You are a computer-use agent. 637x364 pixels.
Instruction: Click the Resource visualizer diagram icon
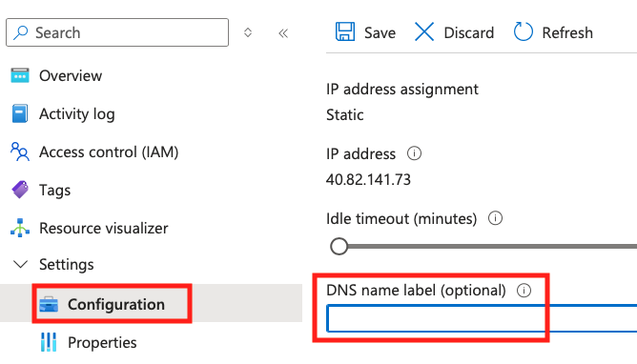tap(19, 228)
